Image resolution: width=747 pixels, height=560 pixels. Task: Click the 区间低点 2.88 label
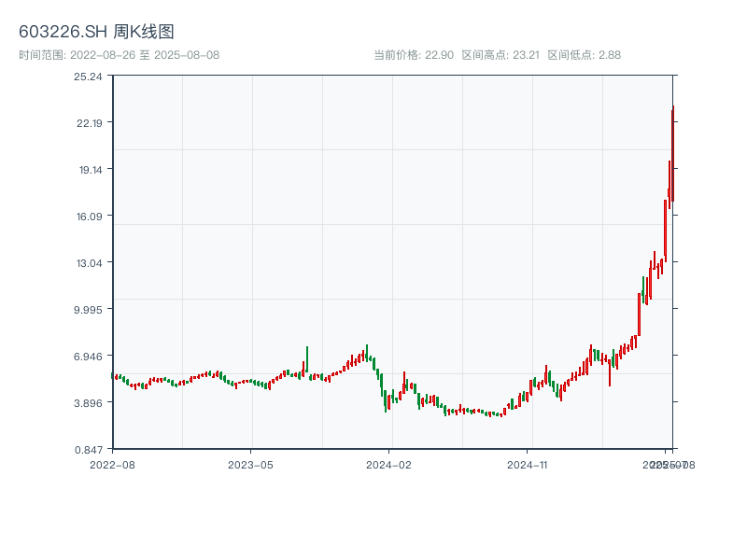(x=584, y=55)
